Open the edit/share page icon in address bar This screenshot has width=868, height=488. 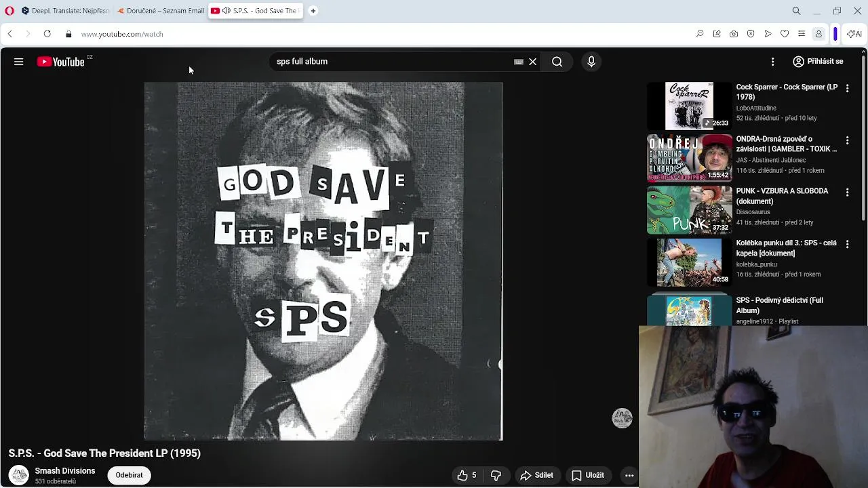717,34
